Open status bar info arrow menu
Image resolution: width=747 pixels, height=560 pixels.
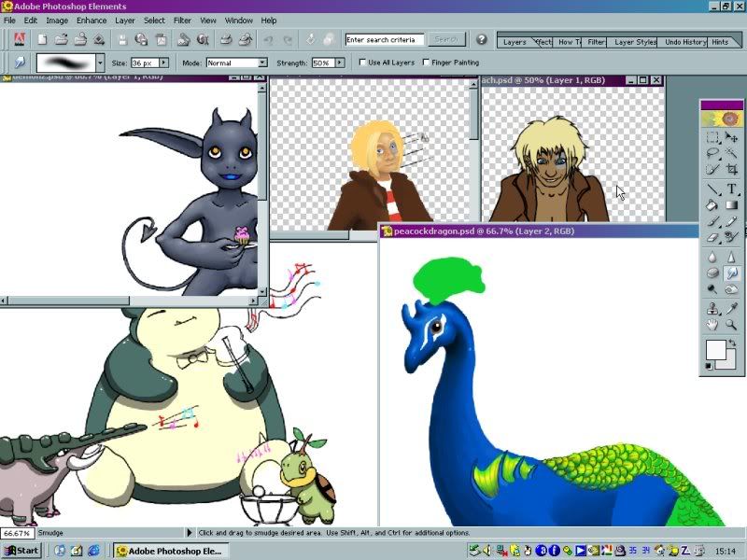190,532
